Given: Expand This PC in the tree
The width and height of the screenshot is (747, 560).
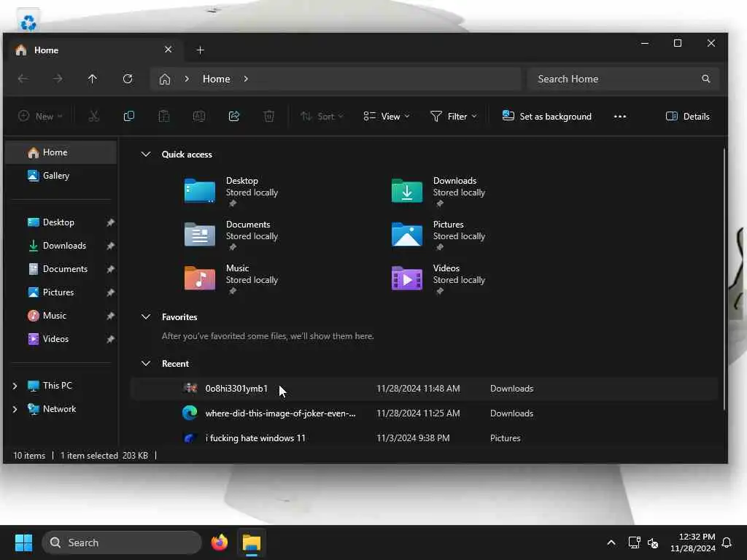Looking at the screenshot, I should pyautogui.click(x=15, y=386).
